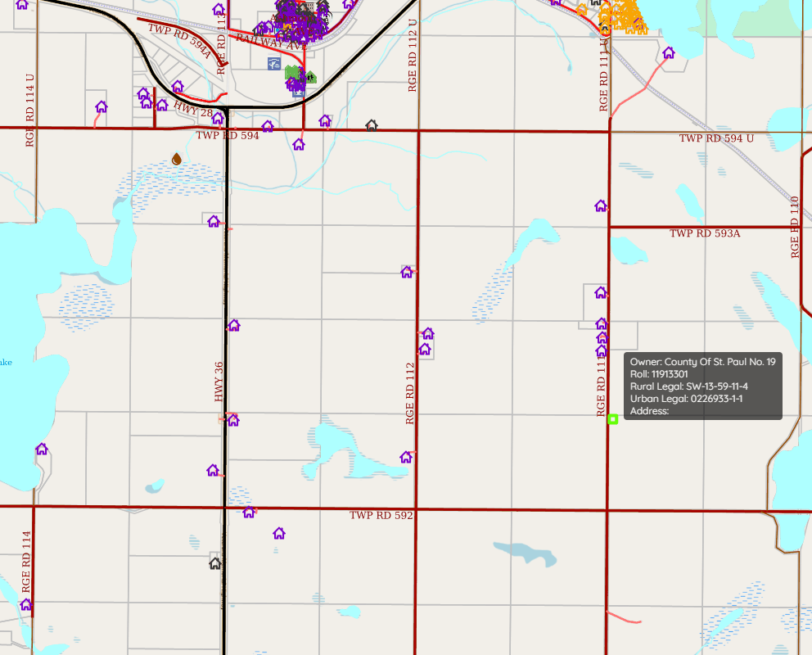Viewport: 812px width, 655px height.
Task: Click the green playground icon with people figures
Action: tap(310, 77)
